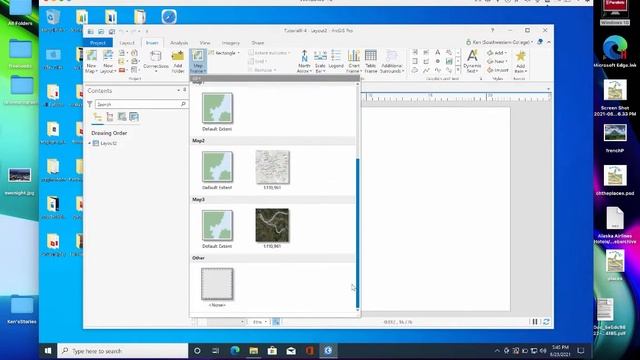Open Mail app from the taskbar
Screen dimensions: 640x360
(291, 351)
